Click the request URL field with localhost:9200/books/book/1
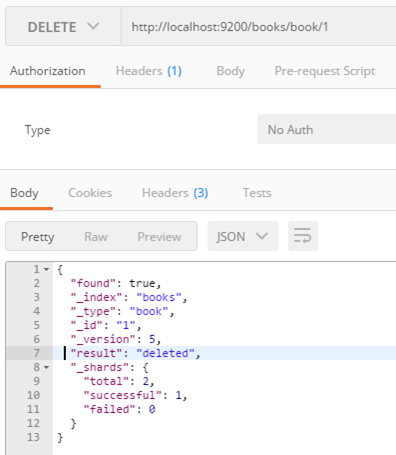This screenshot has height=455, width=396. click(259, 26)
